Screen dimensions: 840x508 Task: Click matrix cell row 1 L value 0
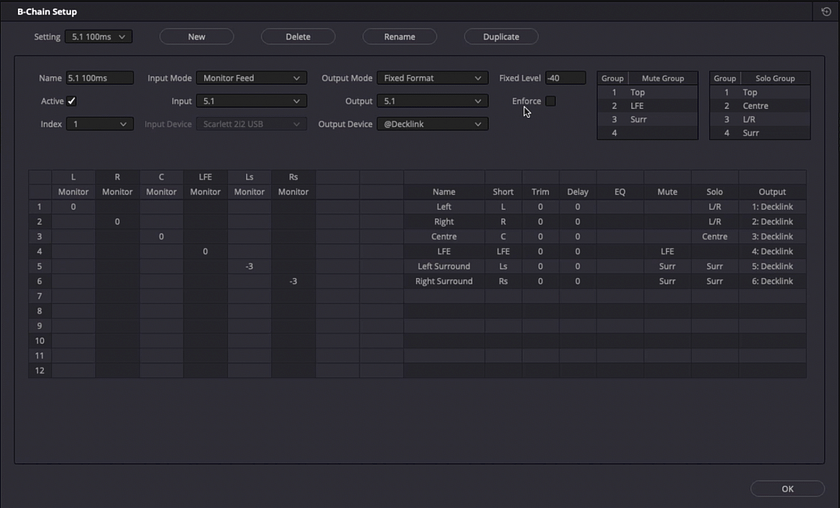[73, 206]
